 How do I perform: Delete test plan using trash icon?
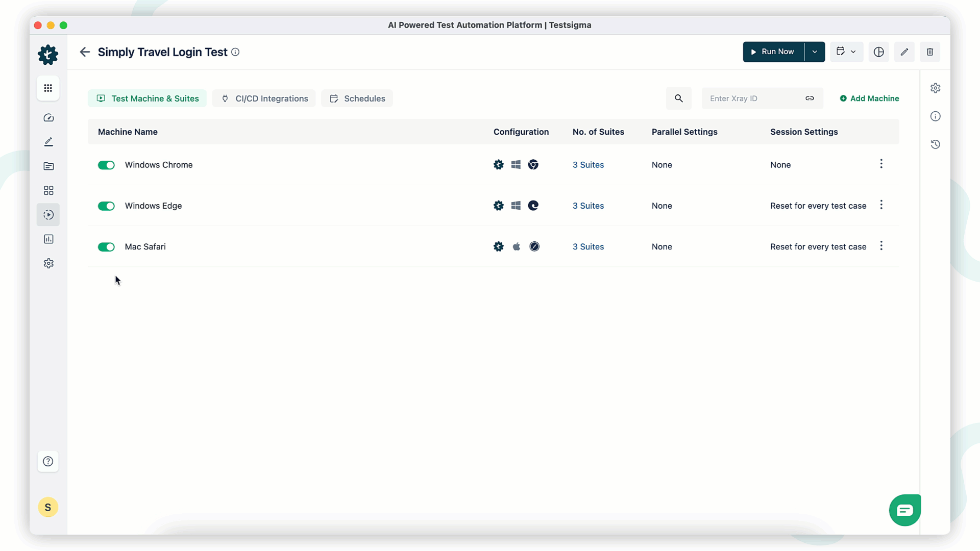(930, 52)
